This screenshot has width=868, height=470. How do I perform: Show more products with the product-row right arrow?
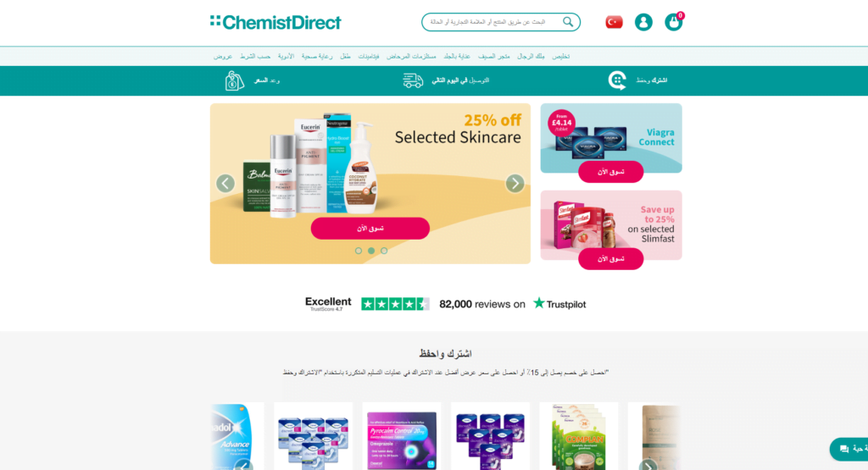pyautogui.click(x=648, y=465)
